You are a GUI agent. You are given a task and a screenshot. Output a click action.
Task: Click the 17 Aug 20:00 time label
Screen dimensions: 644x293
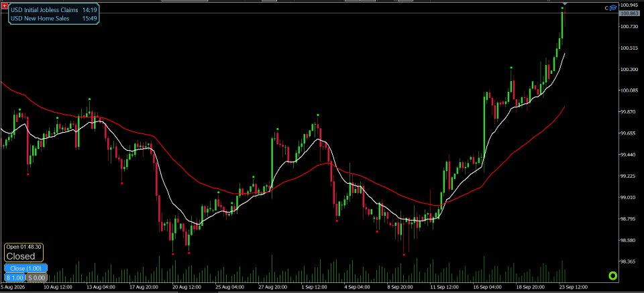tap(144, 287)
